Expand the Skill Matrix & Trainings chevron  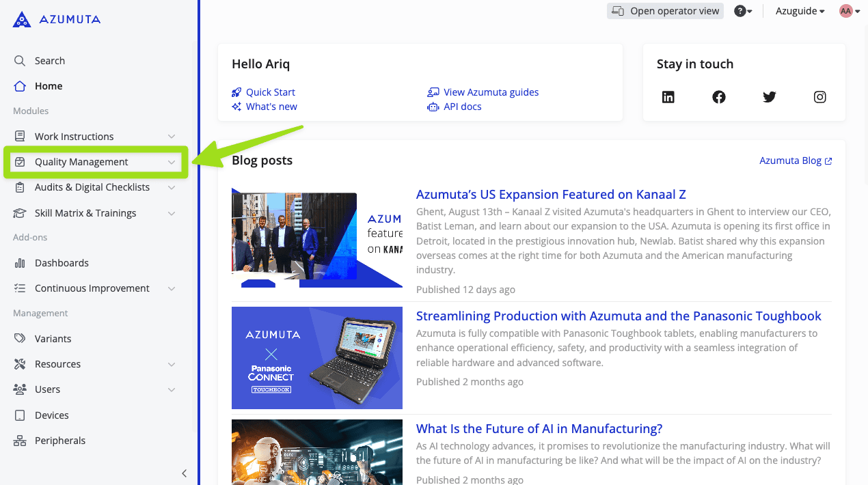[172, 213]
